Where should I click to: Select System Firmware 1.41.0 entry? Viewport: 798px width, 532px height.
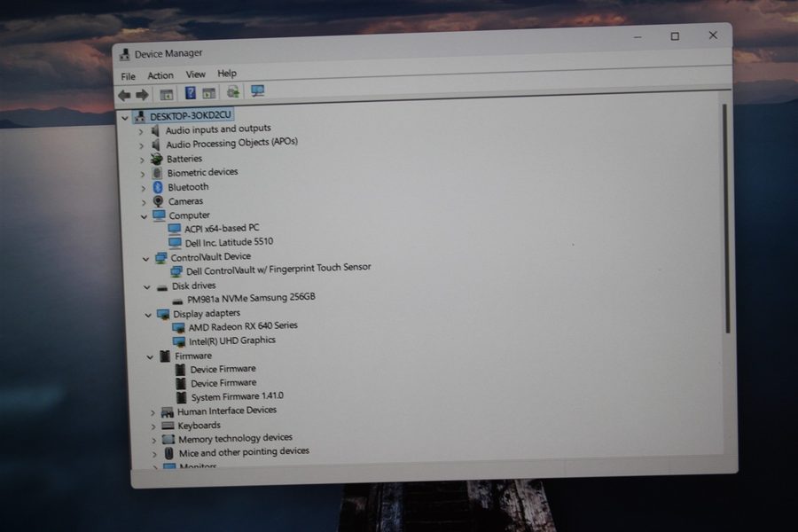237,396
